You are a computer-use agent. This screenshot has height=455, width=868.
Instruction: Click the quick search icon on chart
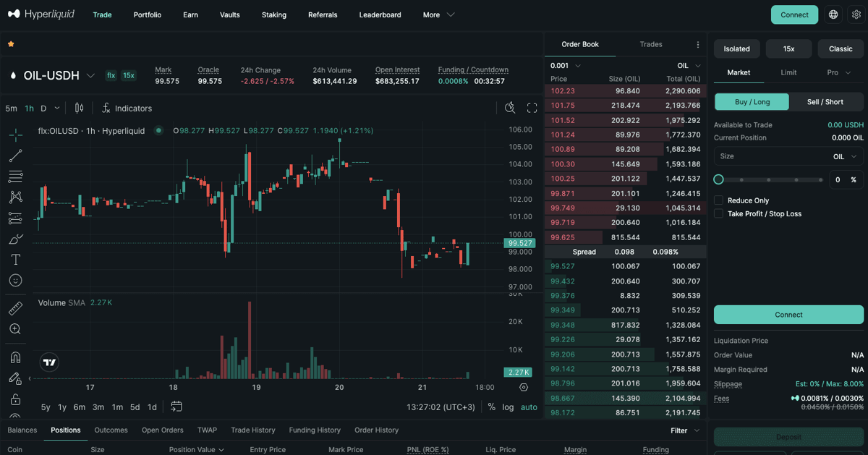[510, 108]
